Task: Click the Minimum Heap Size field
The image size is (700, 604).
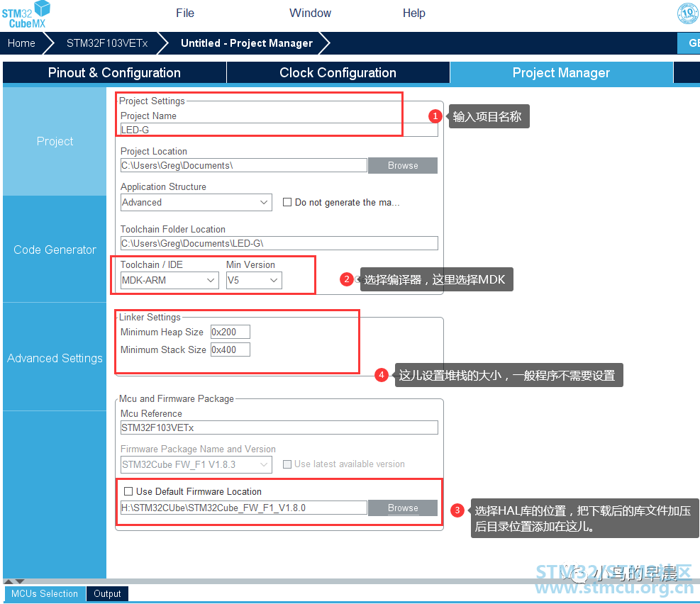Action: click(230, 332)
